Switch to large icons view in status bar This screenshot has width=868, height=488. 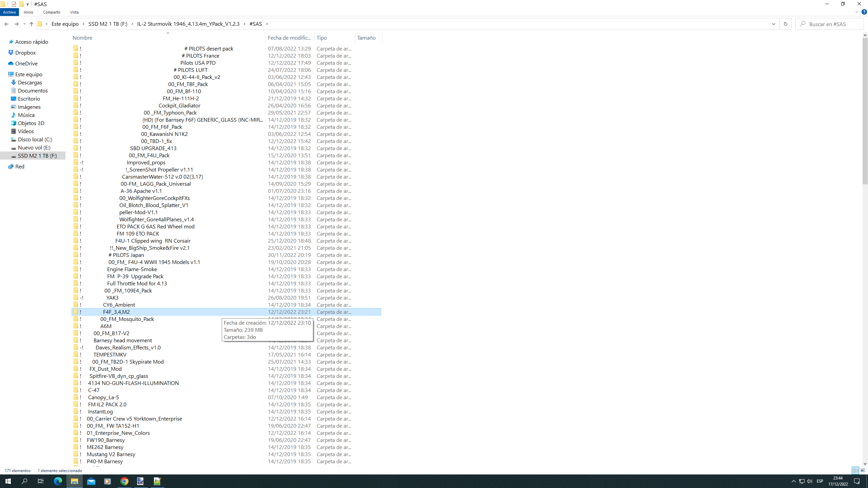coord(863,470)
